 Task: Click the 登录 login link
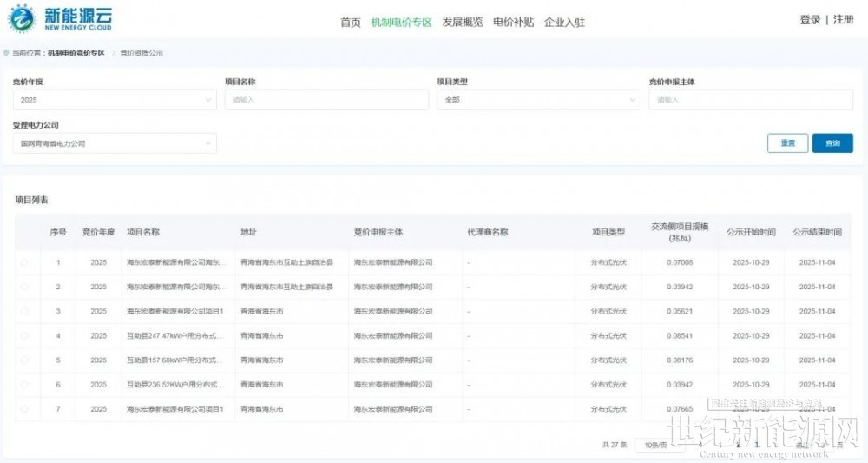pyautogui.click(x=810, y=20)
